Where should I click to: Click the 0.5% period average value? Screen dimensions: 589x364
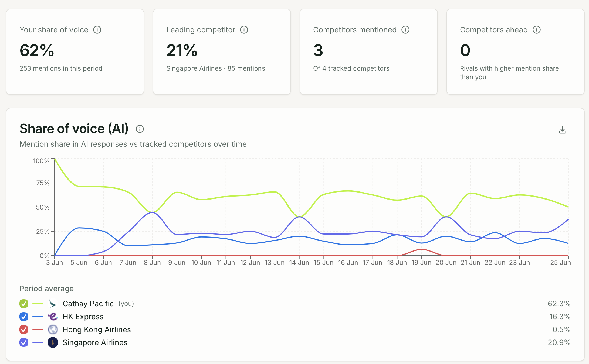(x=561, y=329)
